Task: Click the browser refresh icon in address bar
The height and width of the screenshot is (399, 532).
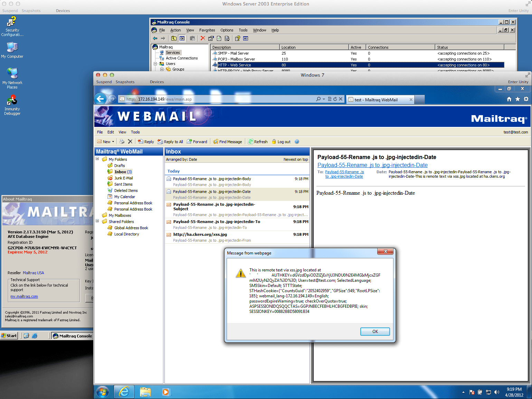Action: point(335,99)
